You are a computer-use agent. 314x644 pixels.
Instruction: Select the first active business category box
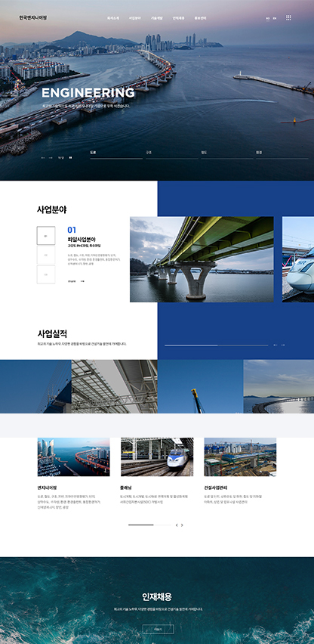point(46,235)
